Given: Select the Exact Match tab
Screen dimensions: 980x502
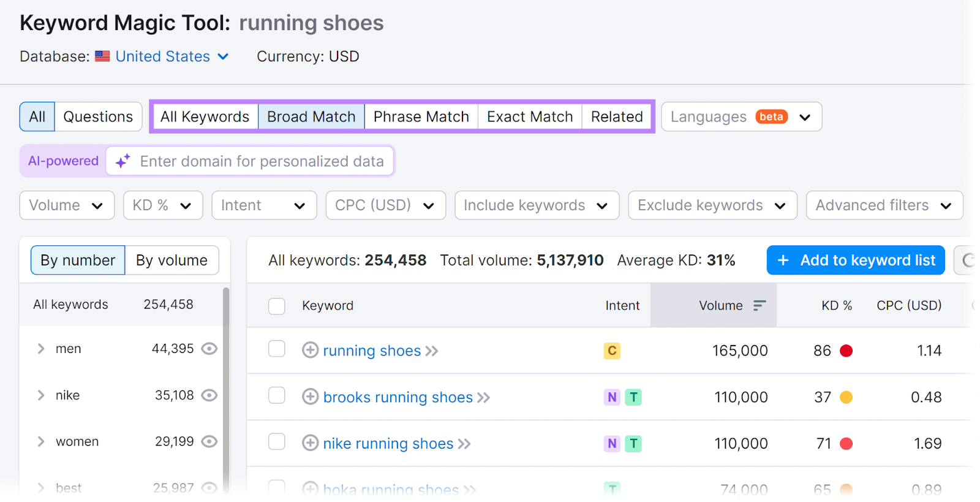Looking at the screenshot, I should [x=530, y=116].
